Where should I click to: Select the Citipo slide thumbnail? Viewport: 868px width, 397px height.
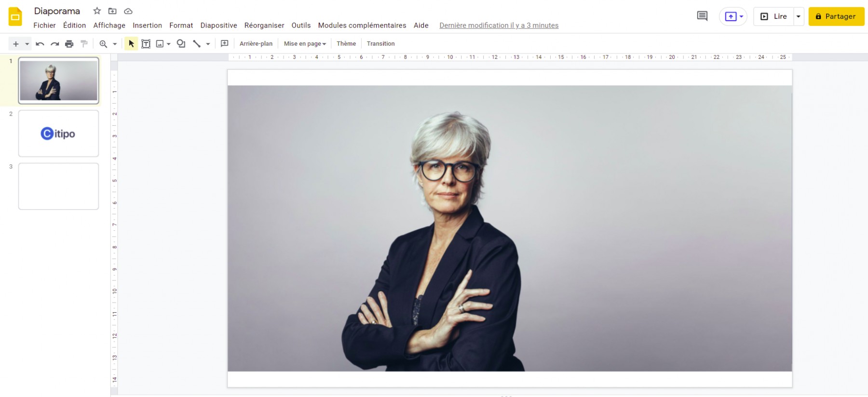point(58,133)
